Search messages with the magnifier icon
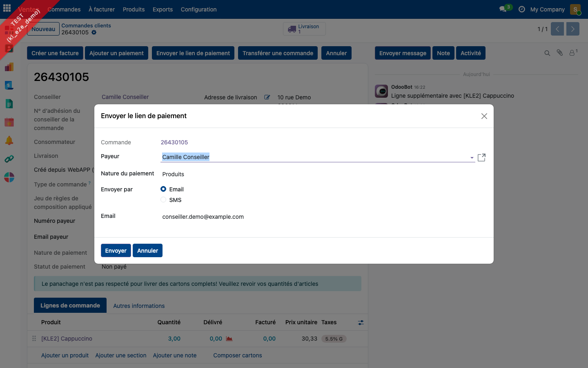The height and width of the screenshot is (368, 588). tap(547, 53)
